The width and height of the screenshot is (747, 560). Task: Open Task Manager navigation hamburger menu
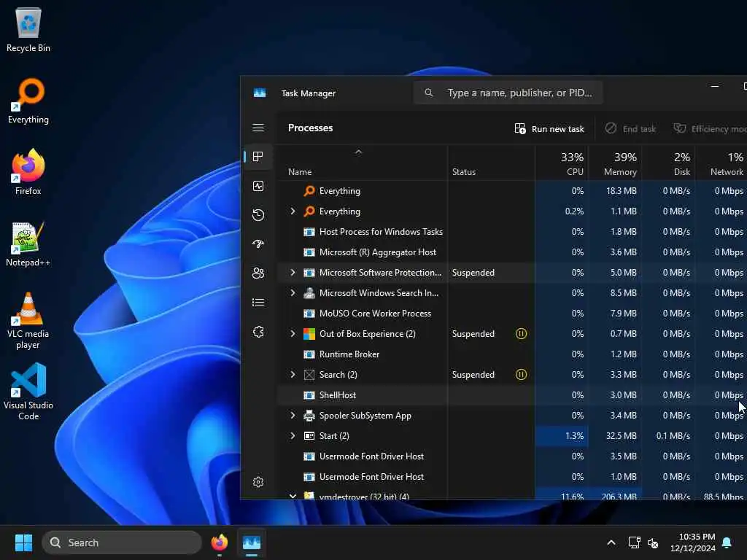258,128
